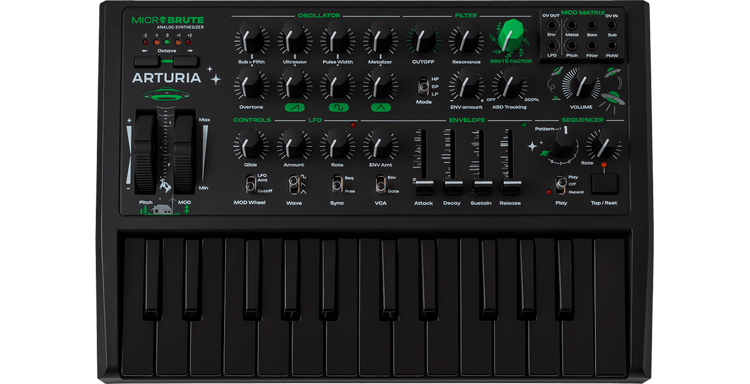This screenshot has width=750, height=384.
Task: Flip the sequencer Play/Off/Record switch
Action: (561, 185)
